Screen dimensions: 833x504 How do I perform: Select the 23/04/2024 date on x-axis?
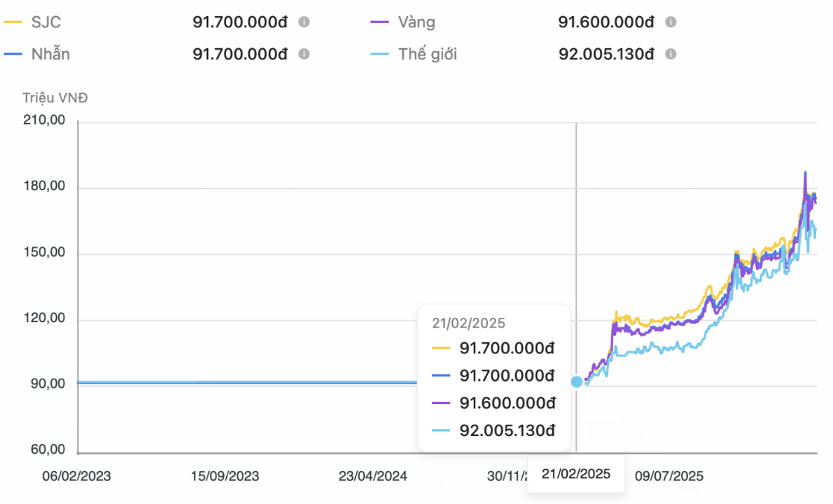pyautogui.click(x=372, y=476)
